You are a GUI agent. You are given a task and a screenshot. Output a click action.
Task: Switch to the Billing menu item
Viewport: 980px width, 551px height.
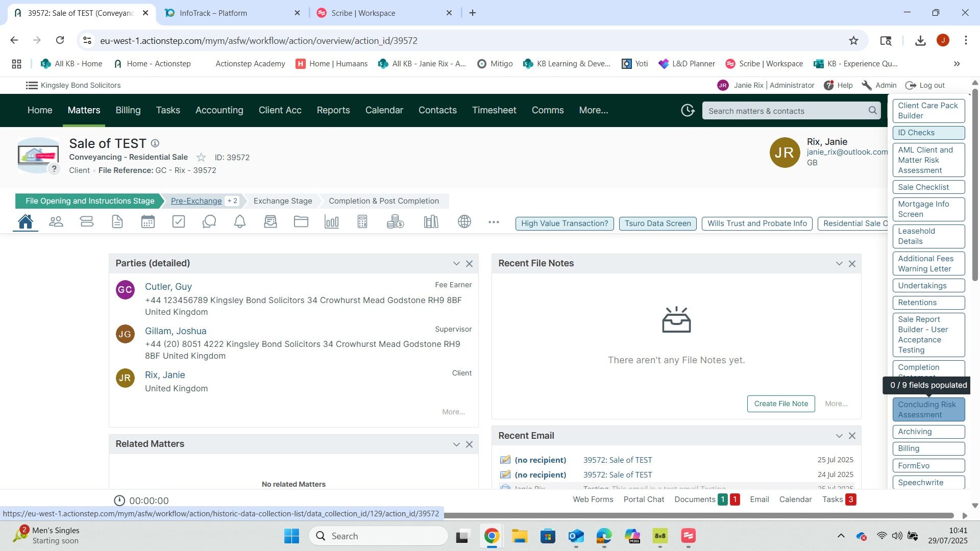point(128,110)
